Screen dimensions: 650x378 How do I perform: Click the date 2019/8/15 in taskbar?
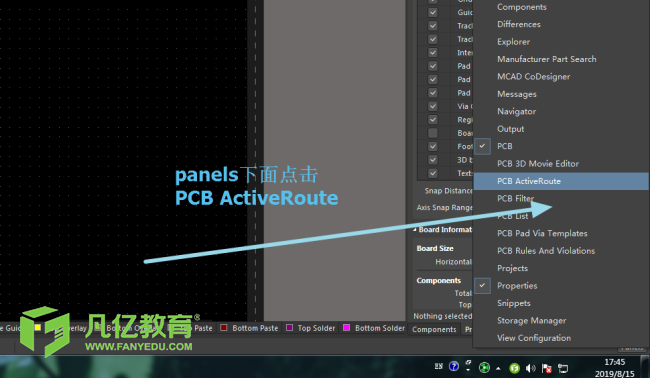[x=614, y=374]
